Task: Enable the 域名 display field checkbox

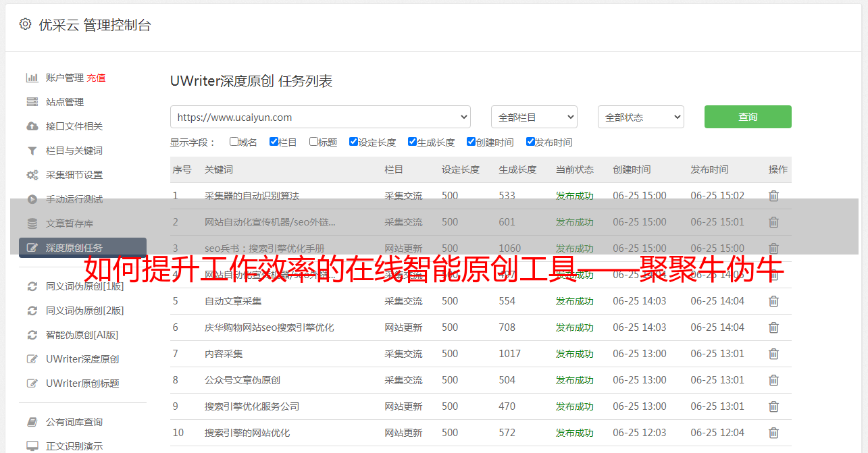Action: click(234, 142)
